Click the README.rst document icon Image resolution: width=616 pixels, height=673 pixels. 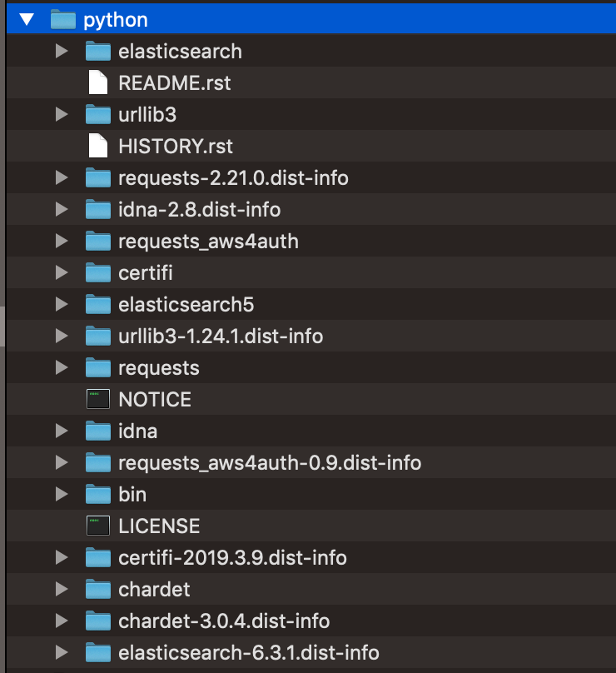click(x=98, y=82)
